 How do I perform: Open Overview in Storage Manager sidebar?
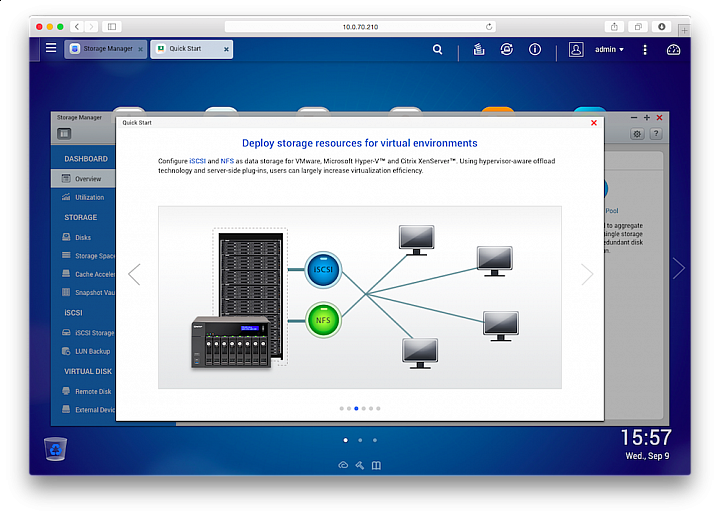(x=83, y=179)
